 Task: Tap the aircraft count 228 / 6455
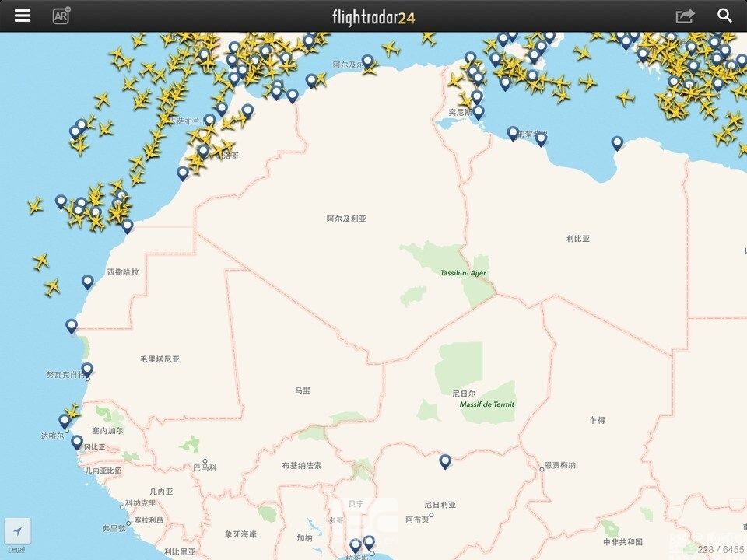coord(721,550)
